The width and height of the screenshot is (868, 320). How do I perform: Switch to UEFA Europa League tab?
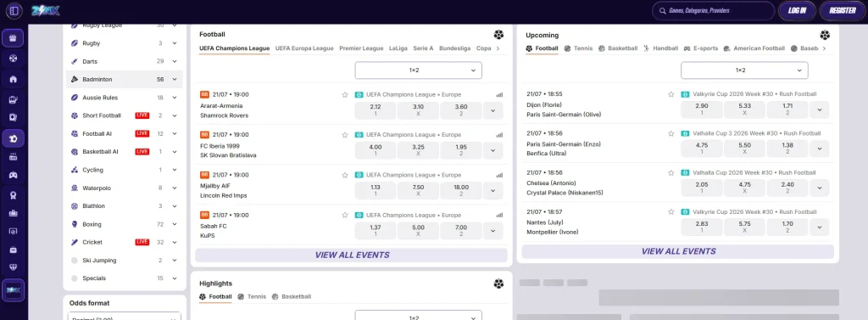pyautogui.click(x=304, y=48)
